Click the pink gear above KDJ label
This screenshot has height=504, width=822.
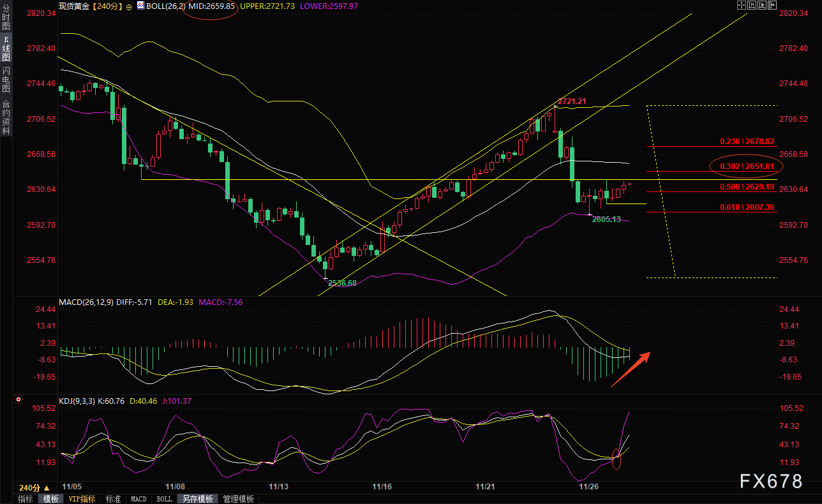pos(18,401)
